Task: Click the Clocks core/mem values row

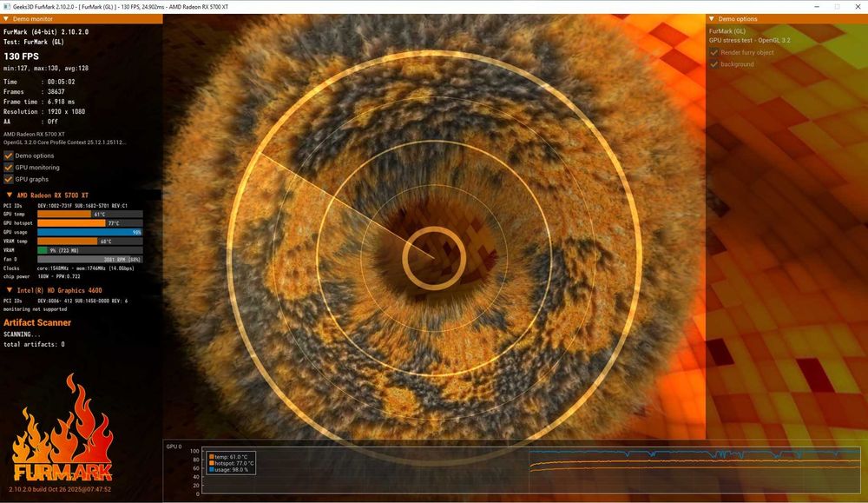Action: click(69, 268)
